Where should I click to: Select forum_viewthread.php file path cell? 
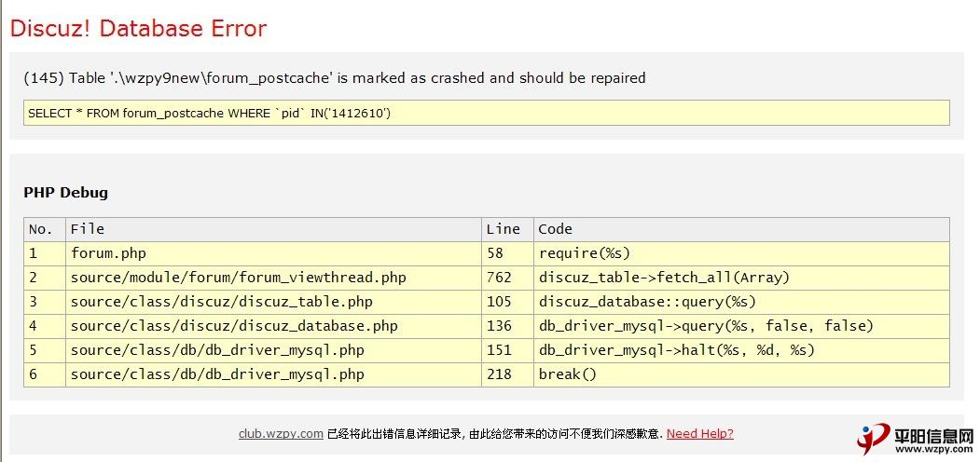[274, 278]
